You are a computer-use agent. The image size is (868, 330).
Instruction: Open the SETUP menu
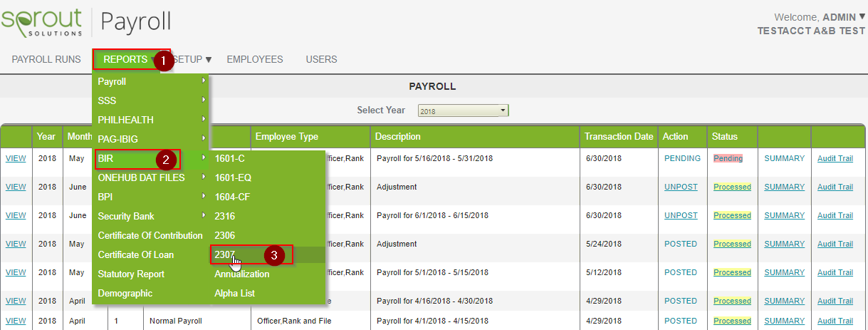[x=191, y=60]
